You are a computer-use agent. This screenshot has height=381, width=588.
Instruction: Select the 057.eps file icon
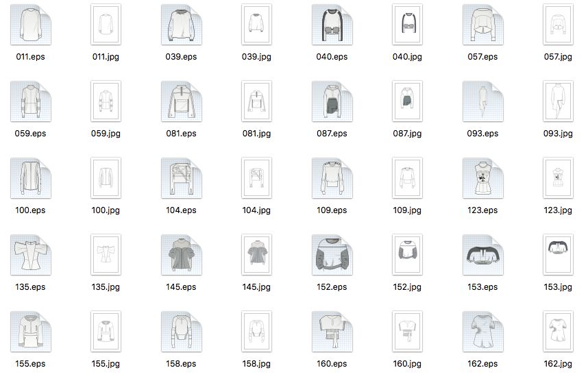click(x=483, y=25)
